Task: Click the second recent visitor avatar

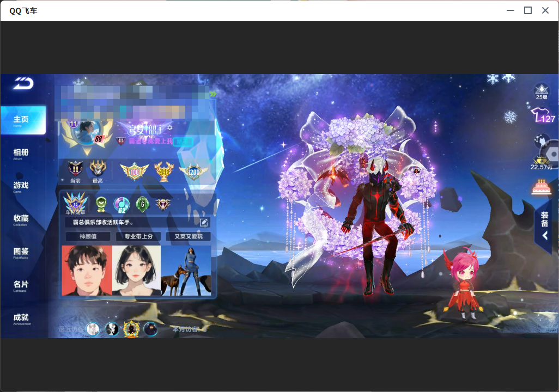Action: tap(112, 329)
